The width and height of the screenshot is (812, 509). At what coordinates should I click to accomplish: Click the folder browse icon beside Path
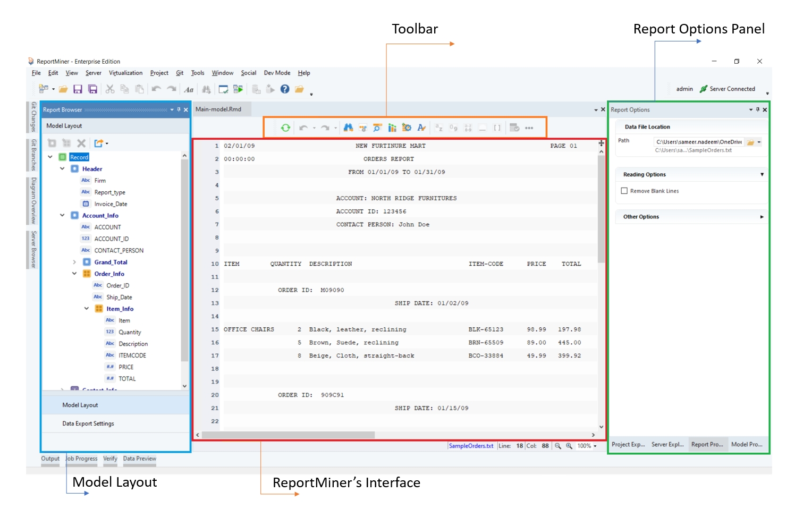[x=750, y=142]
